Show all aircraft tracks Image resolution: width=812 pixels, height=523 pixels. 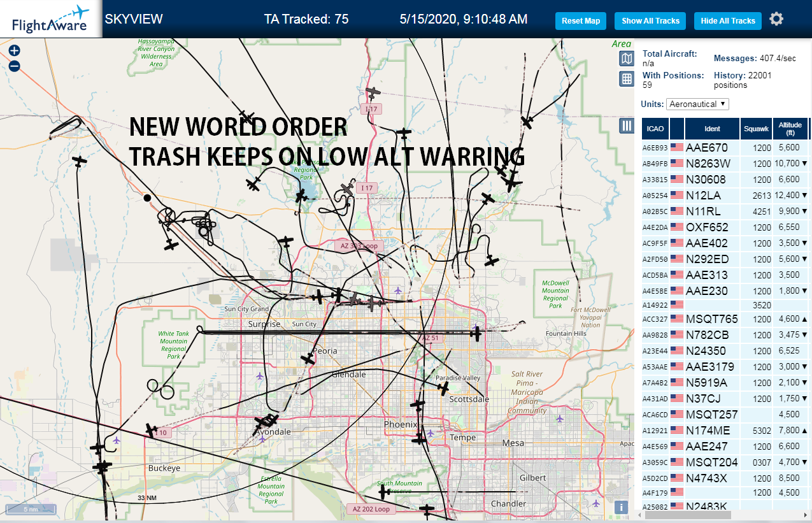tap(650, 20)
